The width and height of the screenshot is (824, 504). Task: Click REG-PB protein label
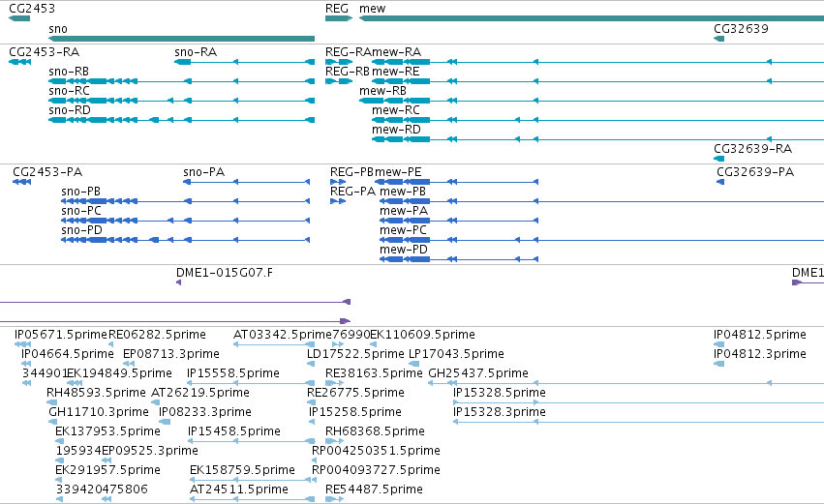point(351,172)
